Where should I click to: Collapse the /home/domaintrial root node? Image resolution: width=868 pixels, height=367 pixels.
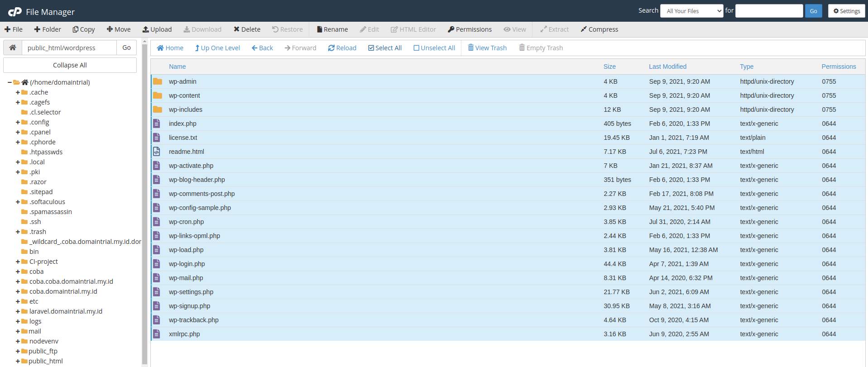10,82
